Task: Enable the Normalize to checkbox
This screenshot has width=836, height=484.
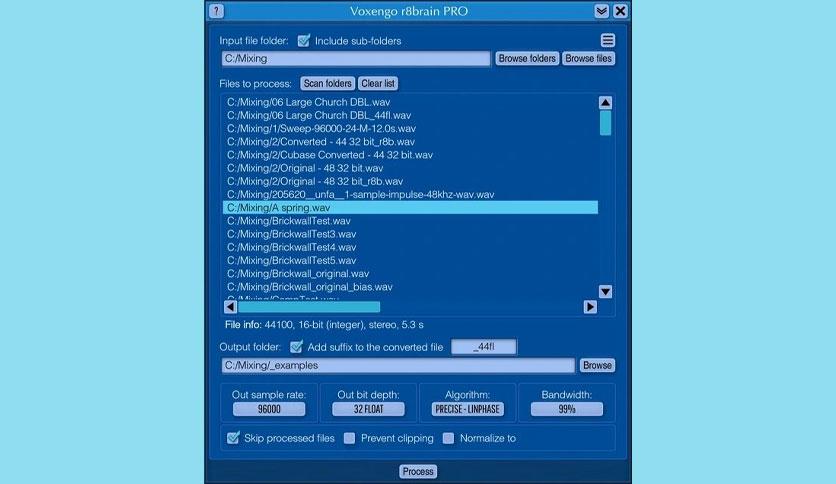Action: point(448,438)
